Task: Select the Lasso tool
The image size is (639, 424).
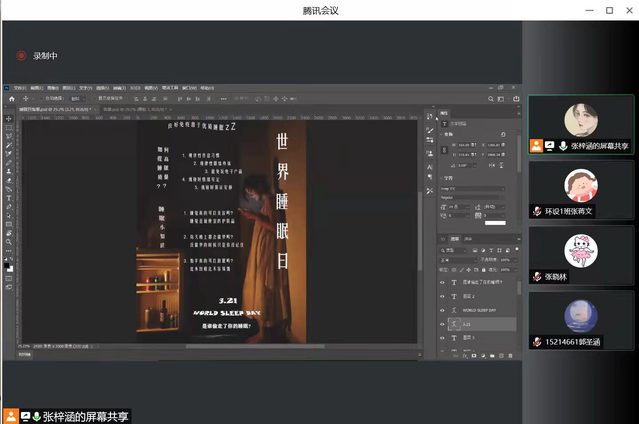Action: point(9,137)
